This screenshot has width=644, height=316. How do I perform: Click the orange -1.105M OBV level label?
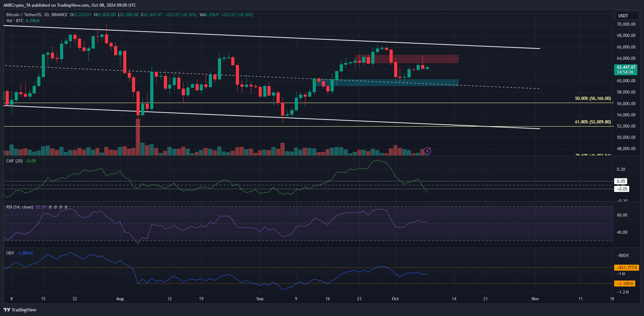(625, 283)
